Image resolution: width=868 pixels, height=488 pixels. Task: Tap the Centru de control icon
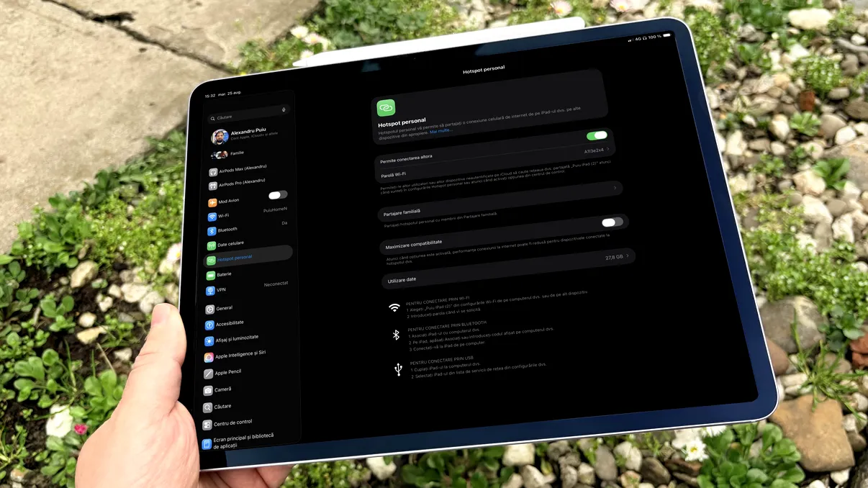coord(207,425)
